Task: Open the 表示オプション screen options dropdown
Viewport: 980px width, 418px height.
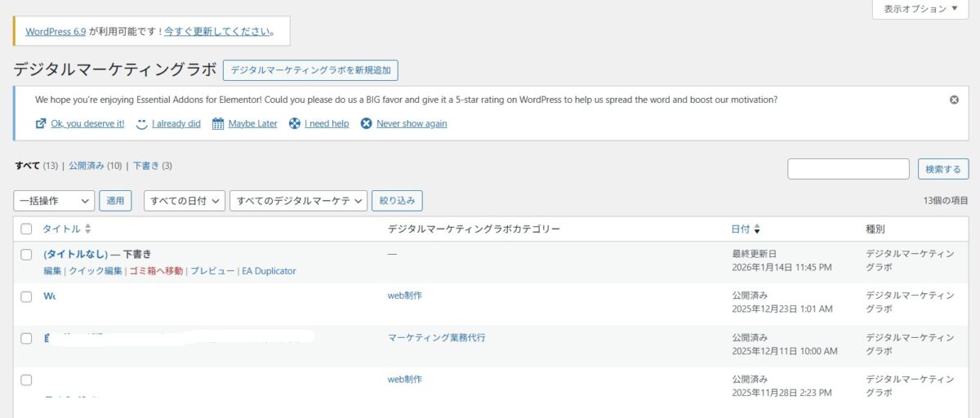Action: click(x=921, y=8)
